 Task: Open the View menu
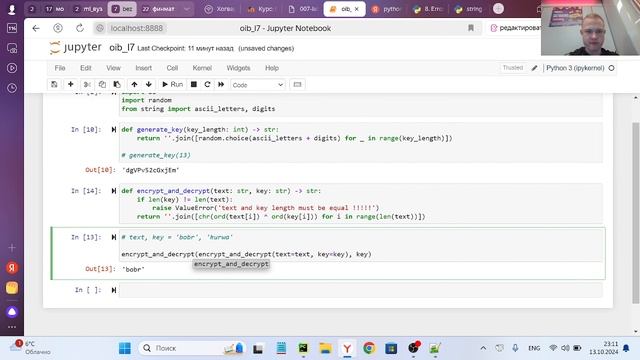point(113,68)
